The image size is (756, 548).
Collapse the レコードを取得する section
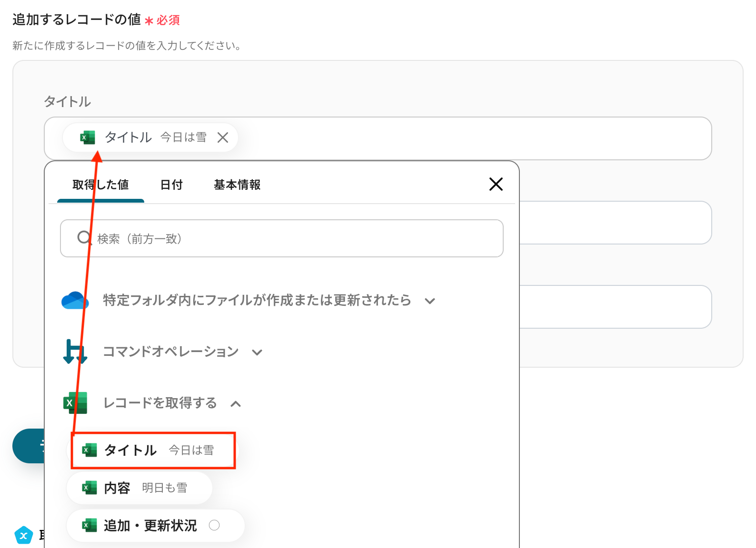[236, 403]
